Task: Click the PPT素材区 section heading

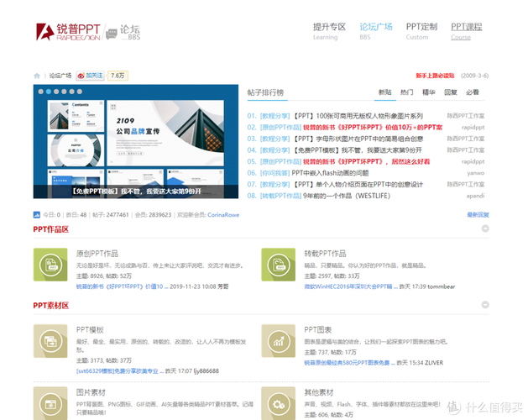Action: 51,306
